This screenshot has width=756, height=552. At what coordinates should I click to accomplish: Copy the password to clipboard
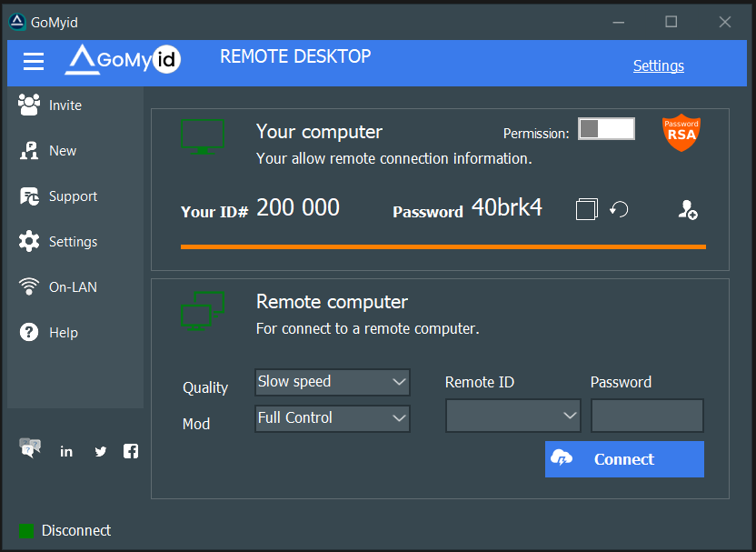click(x=586, y=209)
